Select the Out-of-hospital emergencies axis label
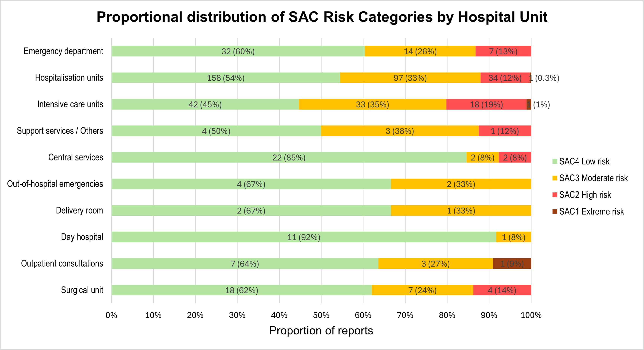 (x=55, y=184)
